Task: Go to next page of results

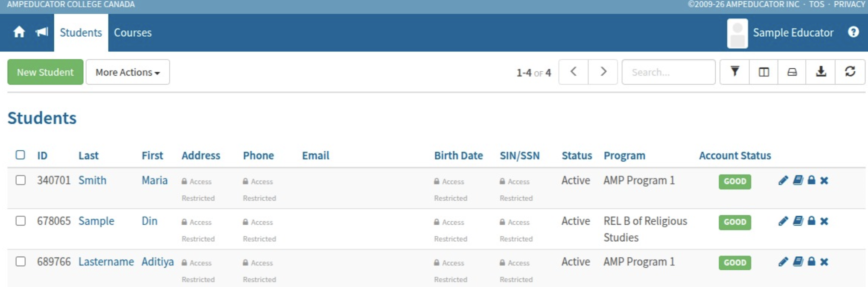Action: pyautogui.click(x=603, y=72)
